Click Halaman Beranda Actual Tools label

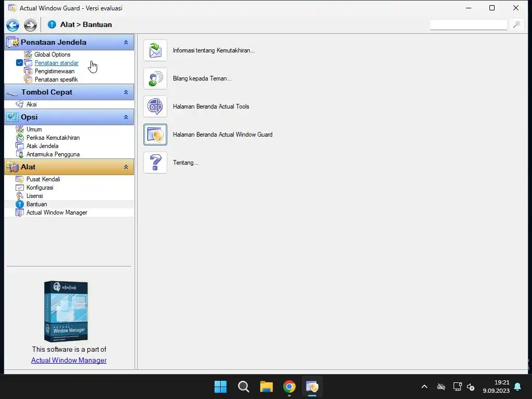[211, 107]
